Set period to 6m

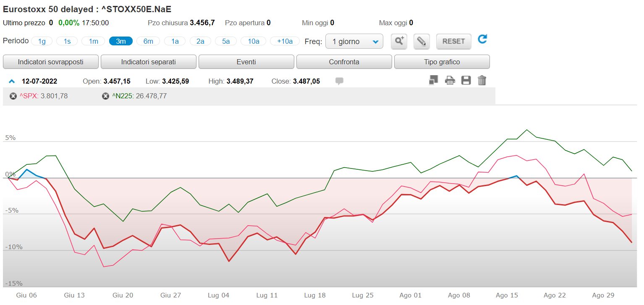coord(148,41)
